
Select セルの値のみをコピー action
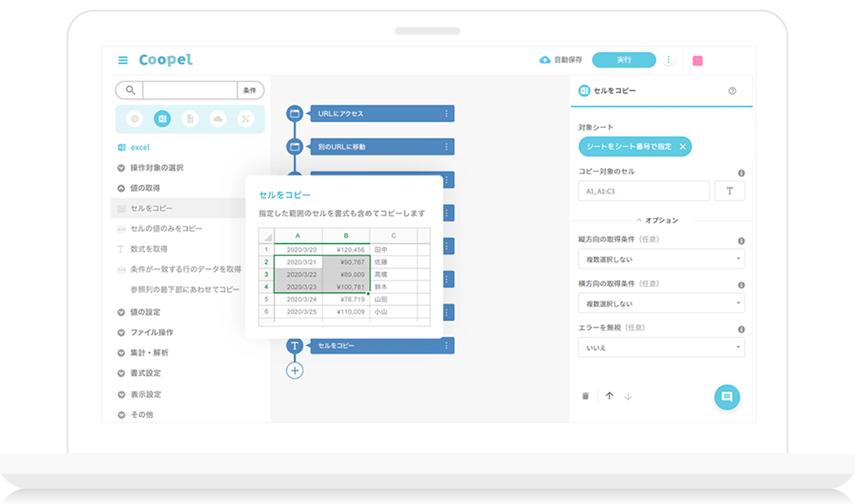tap(166, 229)
